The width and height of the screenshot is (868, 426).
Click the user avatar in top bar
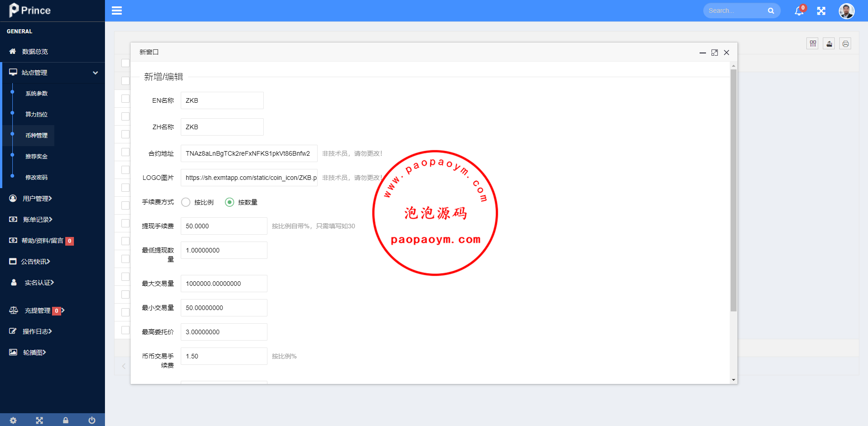[x=846, y=11]
